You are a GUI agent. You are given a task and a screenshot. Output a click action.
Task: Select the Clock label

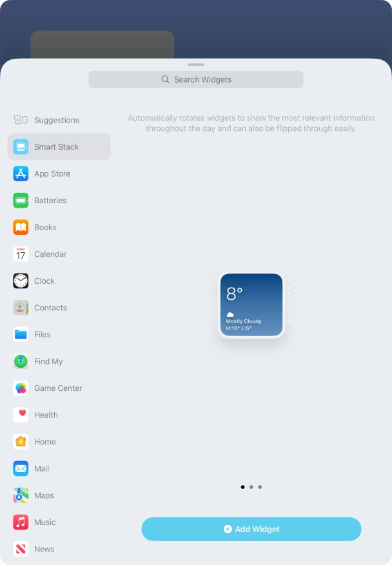click(x=44, y=281)
